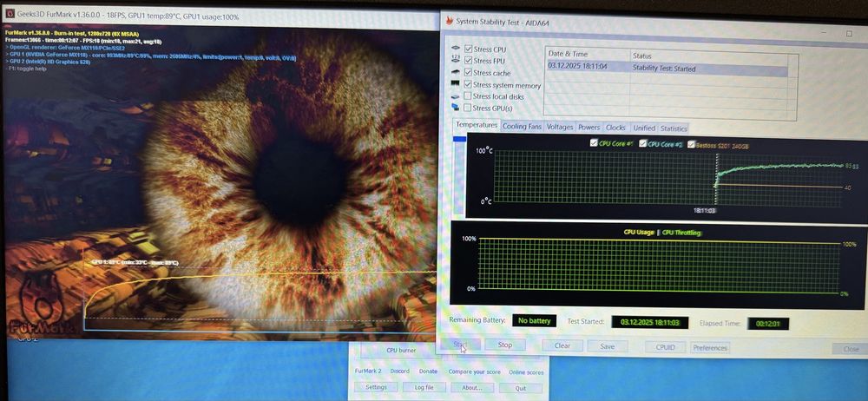Click the 123 icon beside Stress FPU
Viewport: 868px width, 401px height.
point(456,60)
